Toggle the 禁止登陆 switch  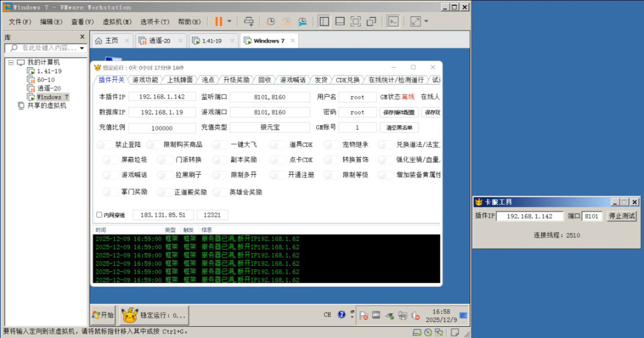[x=105, y=145]
